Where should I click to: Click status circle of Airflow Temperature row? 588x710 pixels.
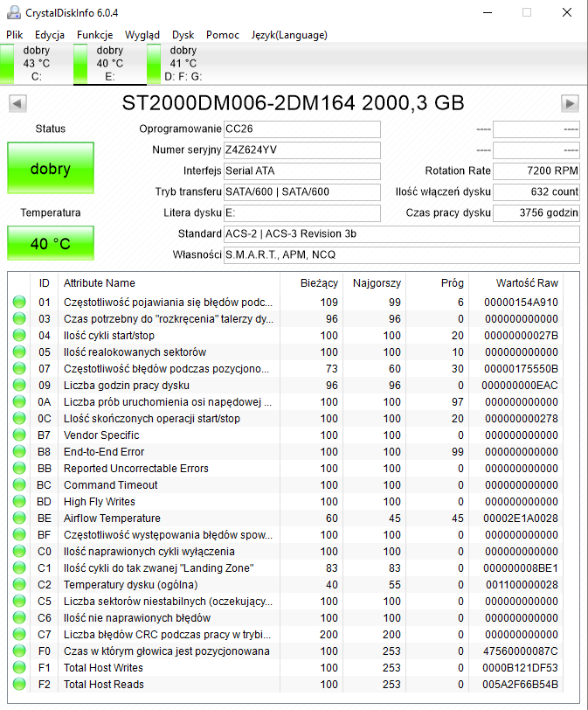click(19, 518)
